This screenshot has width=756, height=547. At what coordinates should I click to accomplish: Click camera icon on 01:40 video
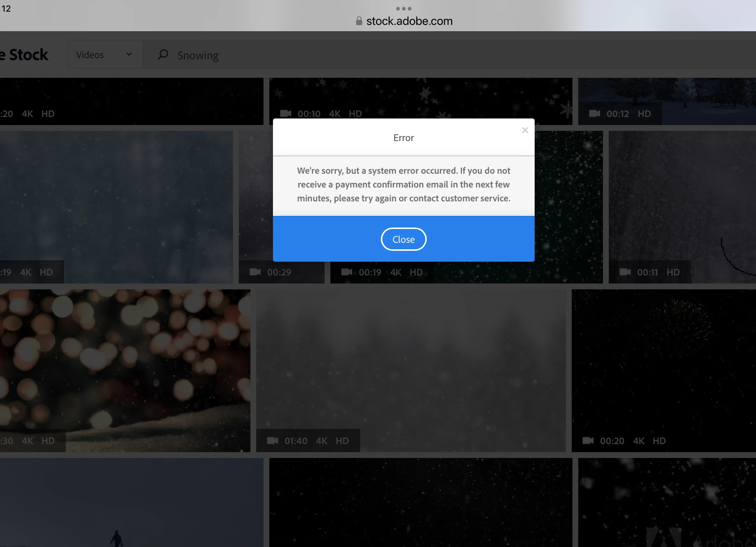point(273,441)
